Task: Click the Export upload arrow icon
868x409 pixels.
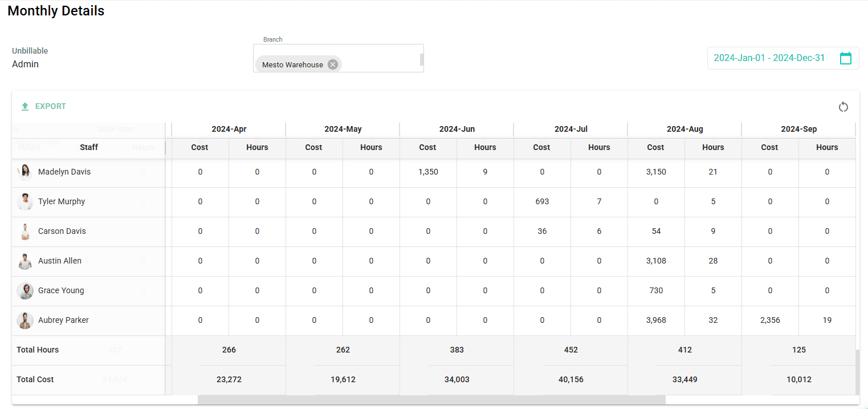Action: click(25, 106)
